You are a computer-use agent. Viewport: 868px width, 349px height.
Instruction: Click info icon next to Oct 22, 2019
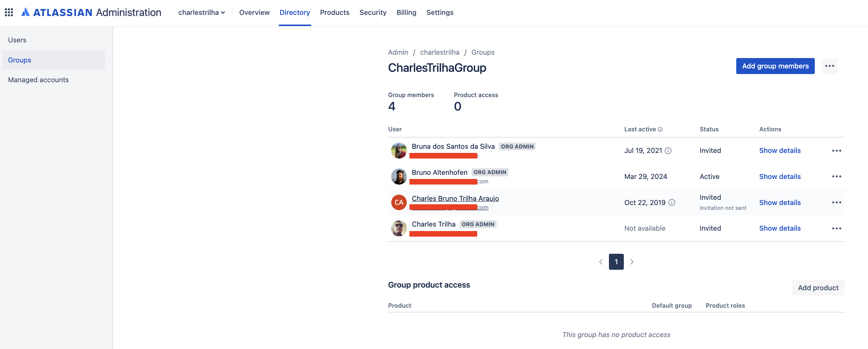coord(672,202)
